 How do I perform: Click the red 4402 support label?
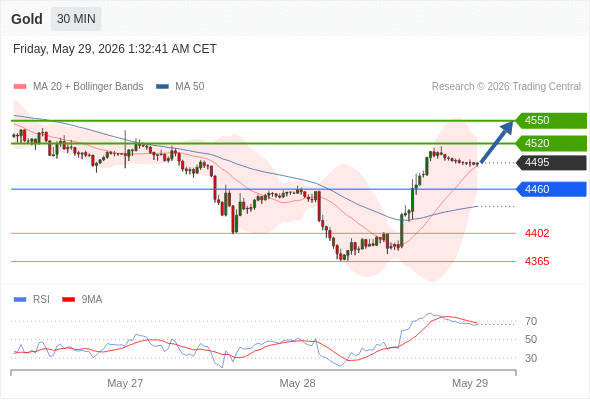point(537,233)
